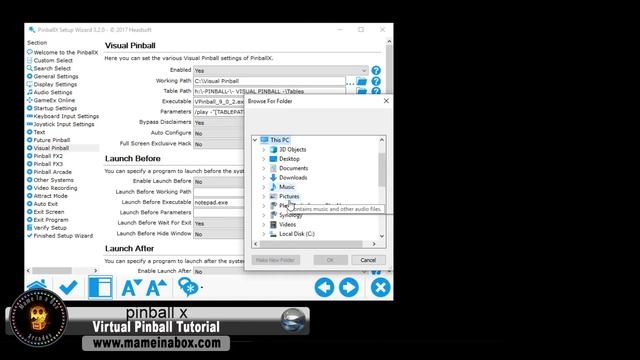This screenshot has width=640, height=360.
Task: Click the Working Path input field
Action: (x=269, y=81)
